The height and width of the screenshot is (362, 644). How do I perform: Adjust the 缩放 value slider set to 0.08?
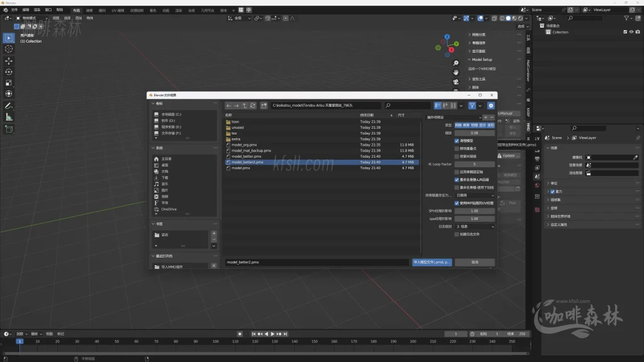point(475,132)
